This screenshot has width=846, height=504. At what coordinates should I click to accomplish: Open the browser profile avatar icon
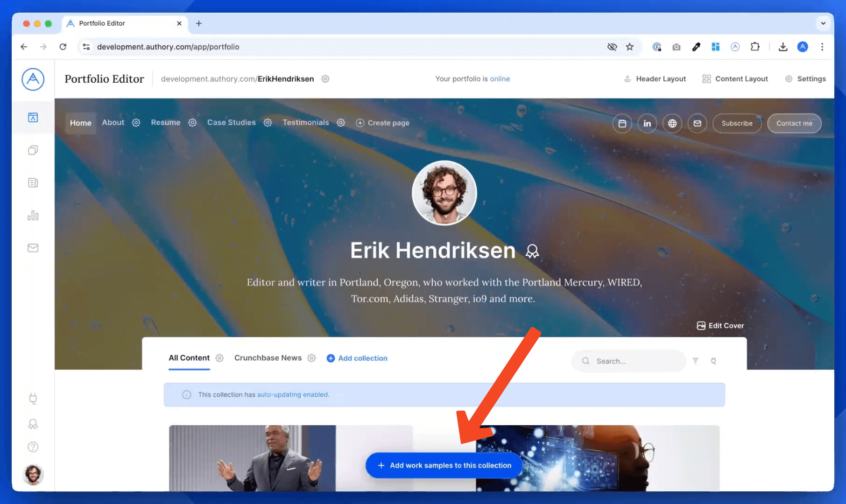coord(803,47)
